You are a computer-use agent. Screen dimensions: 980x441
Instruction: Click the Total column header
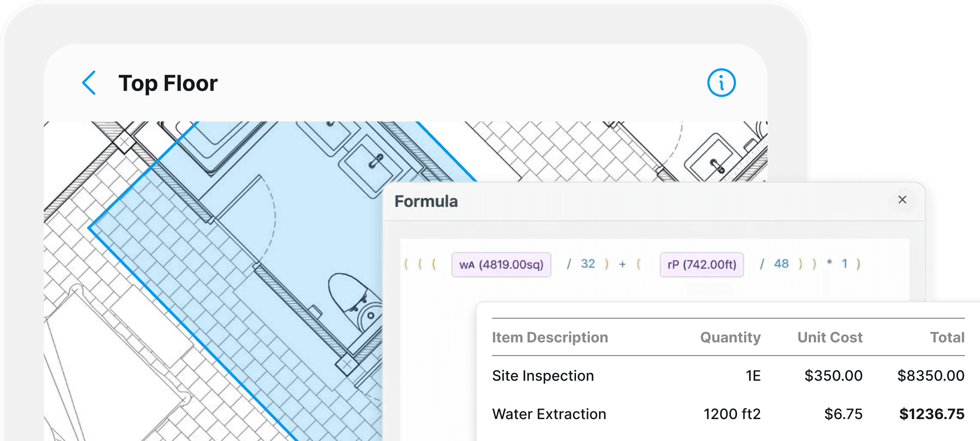(947, 337)
